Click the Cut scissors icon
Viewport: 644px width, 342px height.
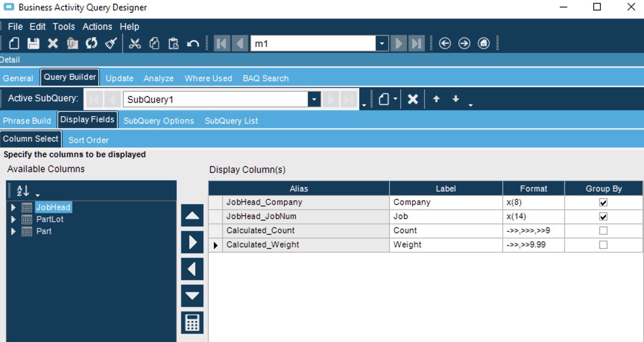[x=135, y=44]
